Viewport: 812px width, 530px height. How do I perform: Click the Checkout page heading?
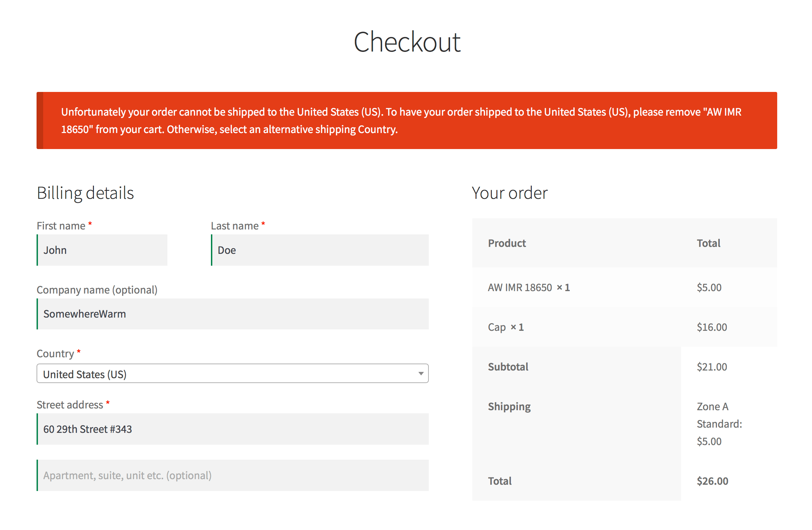click(407, 42)
